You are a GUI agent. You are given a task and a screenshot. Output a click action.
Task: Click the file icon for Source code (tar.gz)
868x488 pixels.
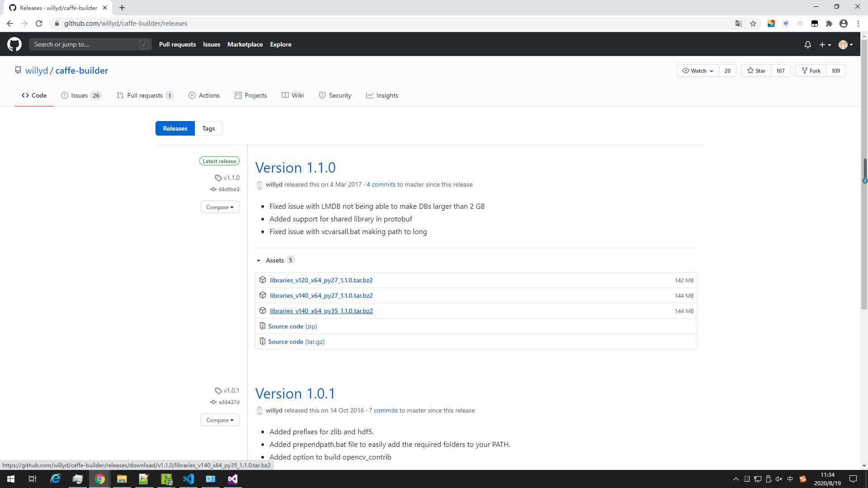263,342
